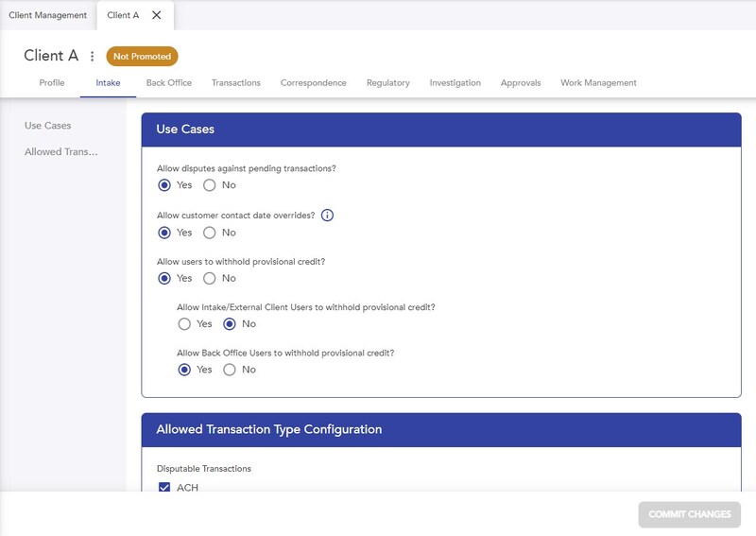The height and width of the screenshot is (536, 756).
Task: Select No for Back Office Users withhold credit
Action: pyautogui.click(x=230, y=370)
